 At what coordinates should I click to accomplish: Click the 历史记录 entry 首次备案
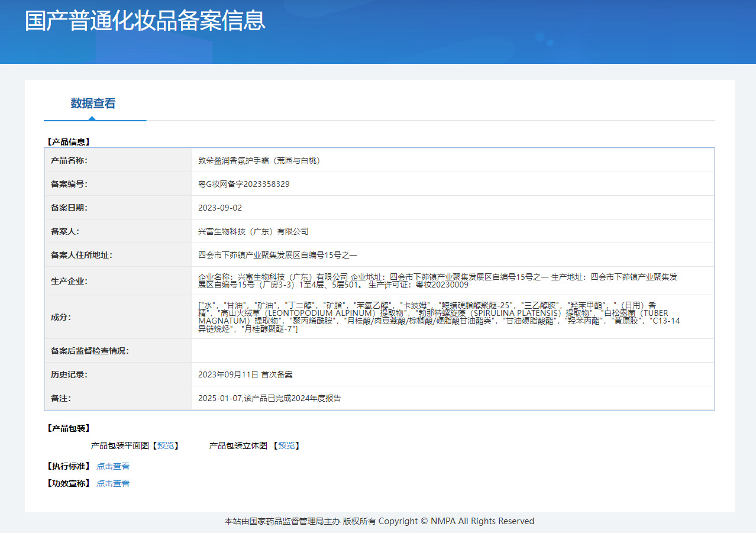tap(245, 374)
